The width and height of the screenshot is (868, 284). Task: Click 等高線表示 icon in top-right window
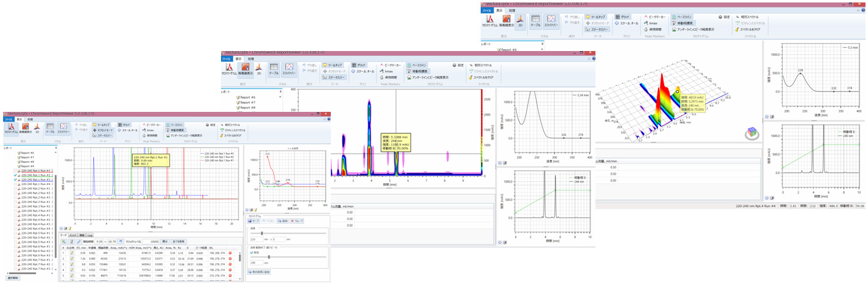click(x=506, y=21)
